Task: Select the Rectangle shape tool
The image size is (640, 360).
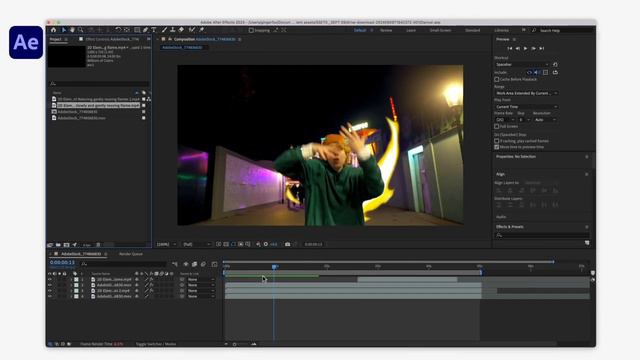Action: (137, 30)
